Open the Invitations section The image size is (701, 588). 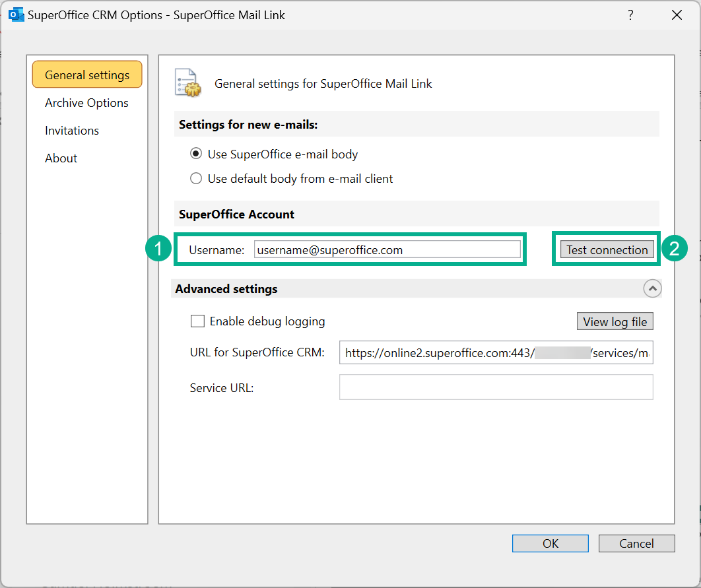pos(72,130)
